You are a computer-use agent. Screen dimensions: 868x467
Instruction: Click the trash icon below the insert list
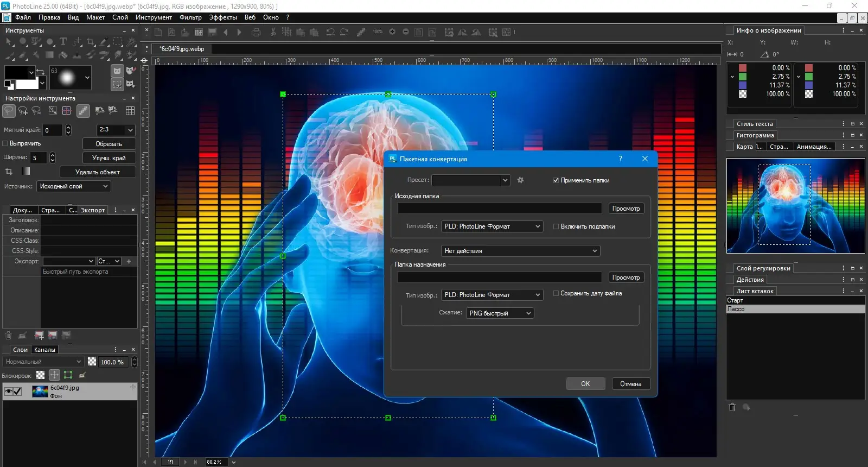click(x=732, y=407)
